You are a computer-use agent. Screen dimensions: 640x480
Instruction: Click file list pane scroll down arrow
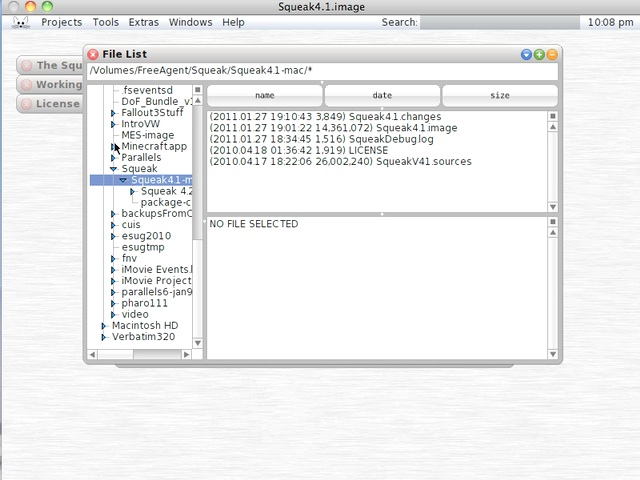553,207
